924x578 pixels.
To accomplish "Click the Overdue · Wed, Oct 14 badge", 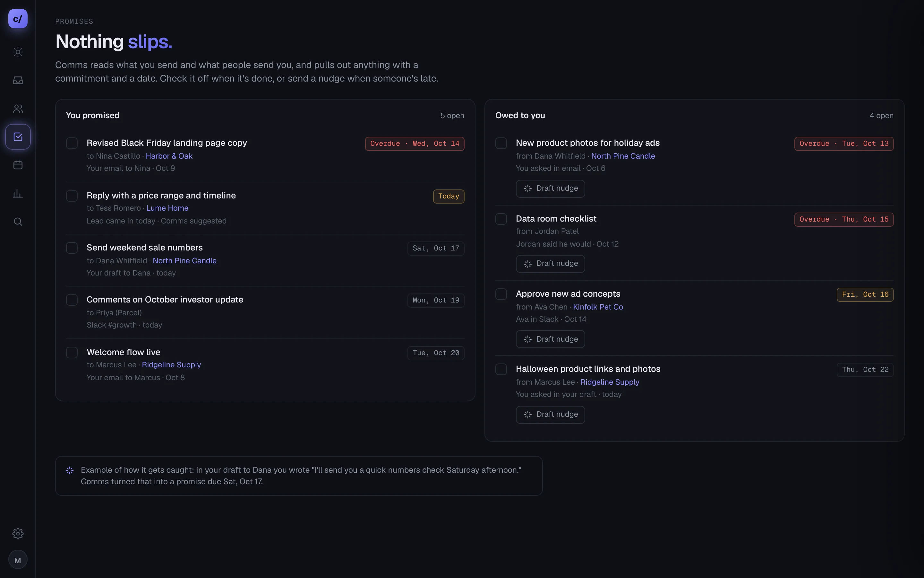I will tap(415, 144).
